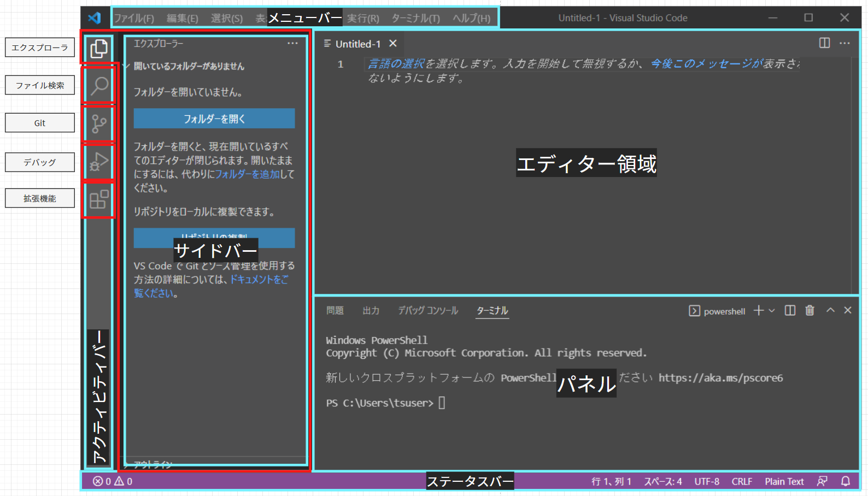Click the Untitled-1 - Visual Studio Code title
868x496 pixels.
623,18
